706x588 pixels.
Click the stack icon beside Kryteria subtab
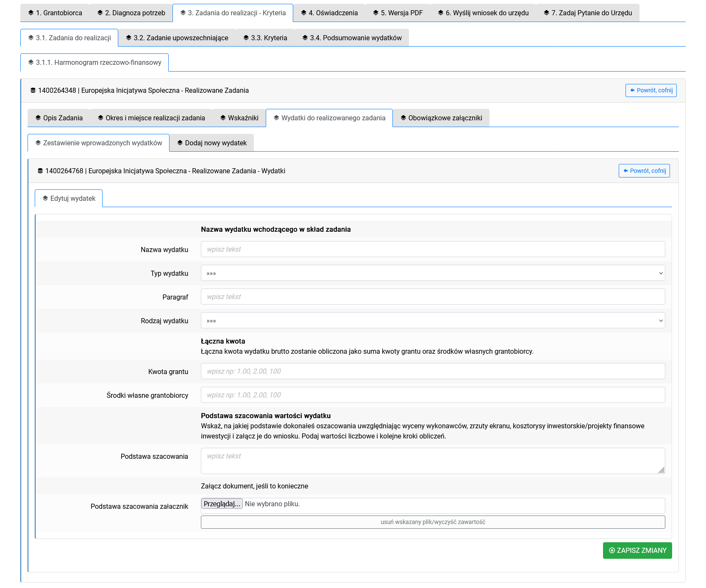(246, 38)
